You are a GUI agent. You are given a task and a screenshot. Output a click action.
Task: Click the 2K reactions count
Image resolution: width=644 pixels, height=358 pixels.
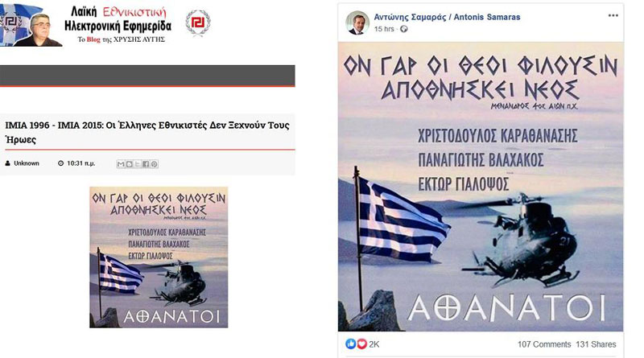[x=374, y=344]
